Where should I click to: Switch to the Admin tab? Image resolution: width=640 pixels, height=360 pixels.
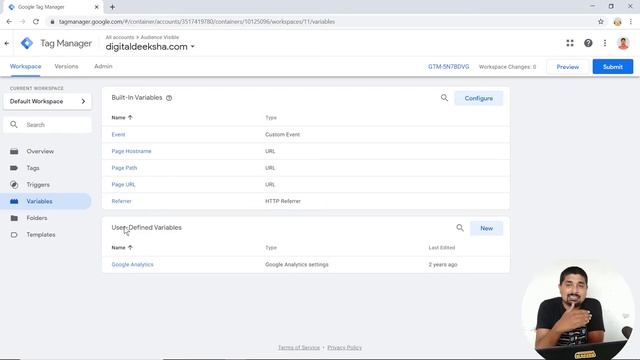pyautogui.click(x=103, y=67)
